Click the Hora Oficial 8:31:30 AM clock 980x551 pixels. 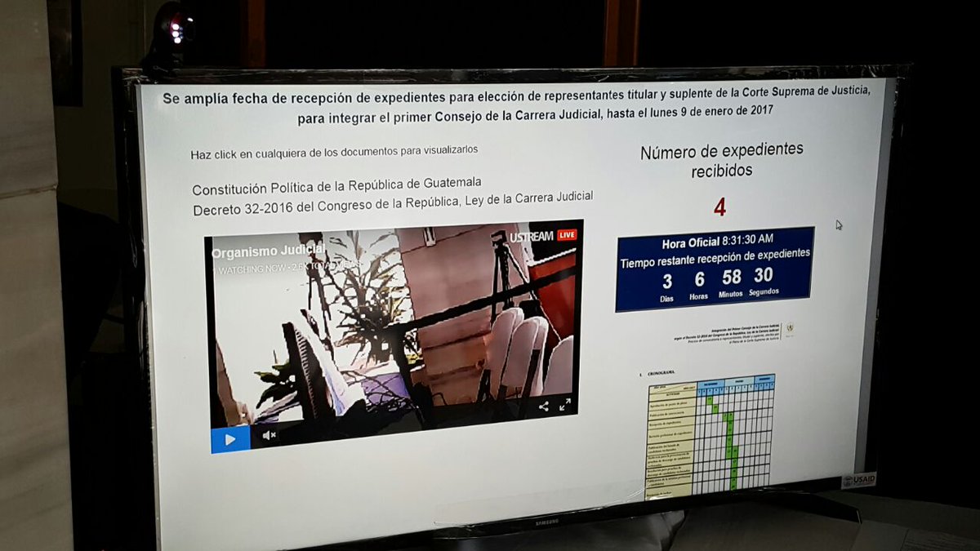click(x=718, y=241)
